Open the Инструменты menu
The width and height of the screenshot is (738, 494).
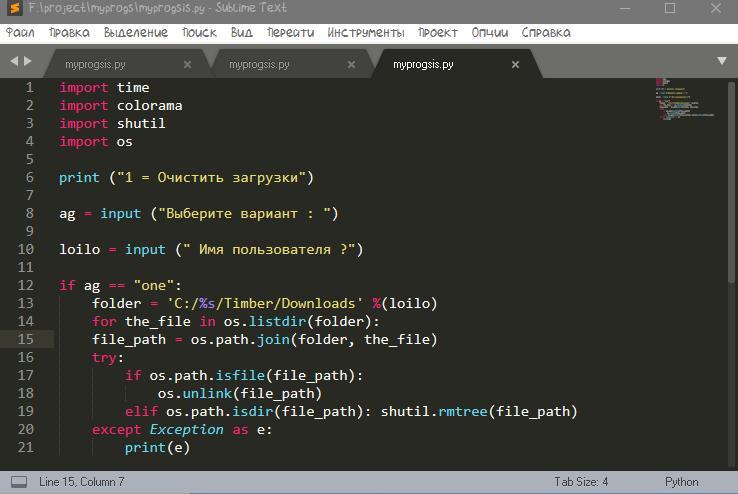coord(365,32)
